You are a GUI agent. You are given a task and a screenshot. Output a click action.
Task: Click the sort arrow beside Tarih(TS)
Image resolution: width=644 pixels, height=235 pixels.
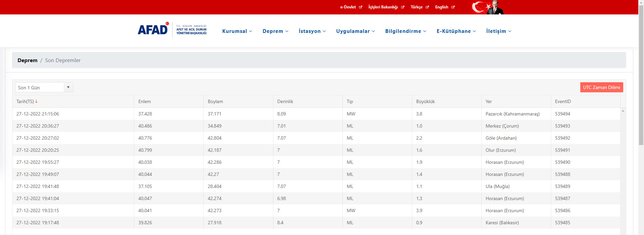coord(37,101)
